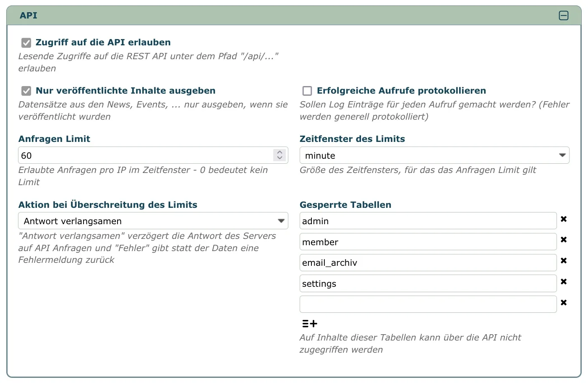
Task: Focus the admin blocked table field
Action: click(428, 221)
